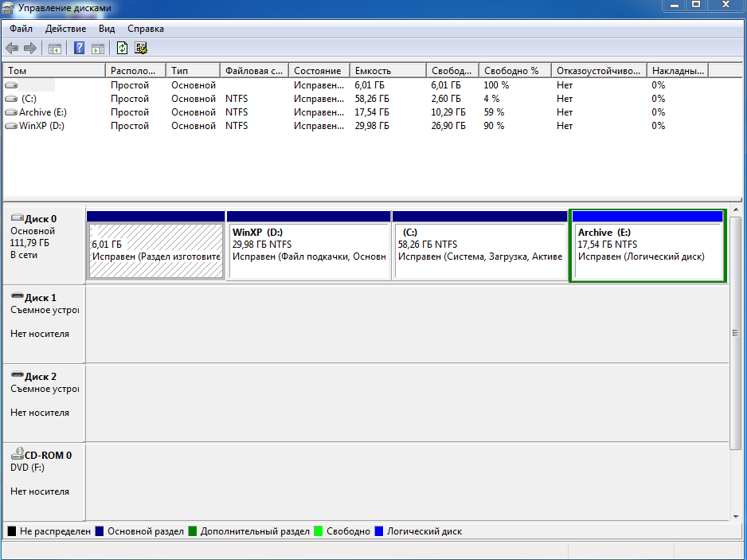Select the (C:) volume drive icon
The width and height of the screenshot is (747, 560).
click(11, 99)
